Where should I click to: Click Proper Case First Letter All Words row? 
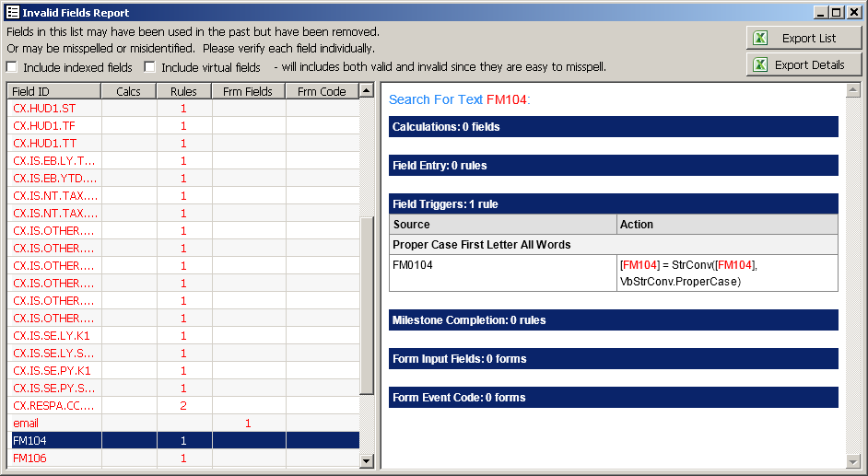[x=614, y=244]
